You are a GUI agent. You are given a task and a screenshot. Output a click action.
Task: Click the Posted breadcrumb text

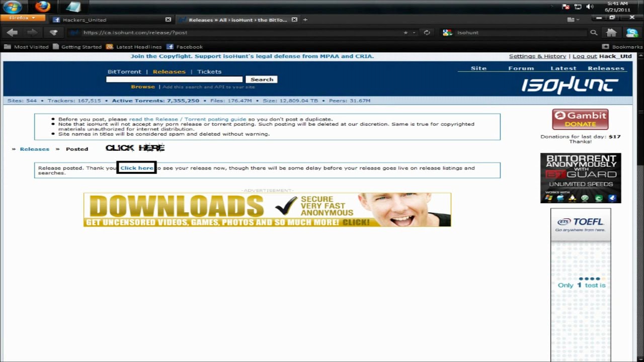pyautogui.click(x=77, y=149)
